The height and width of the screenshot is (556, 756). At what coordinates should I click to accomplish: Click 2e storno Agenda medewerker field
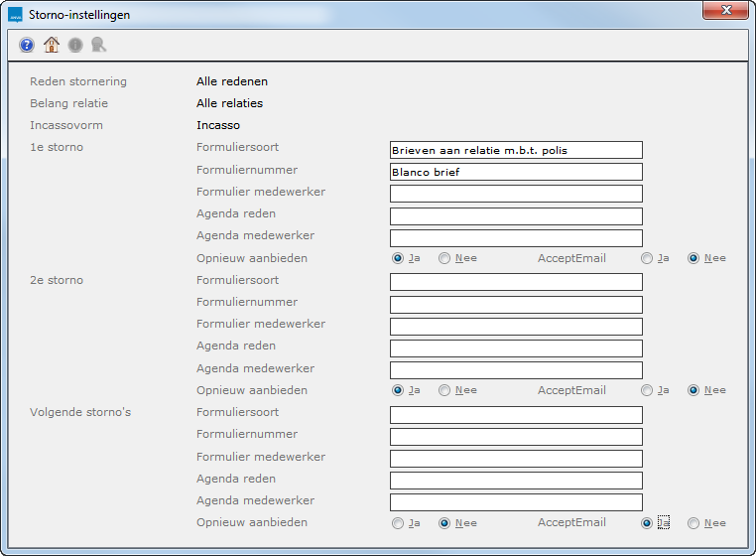pos(516,370)
